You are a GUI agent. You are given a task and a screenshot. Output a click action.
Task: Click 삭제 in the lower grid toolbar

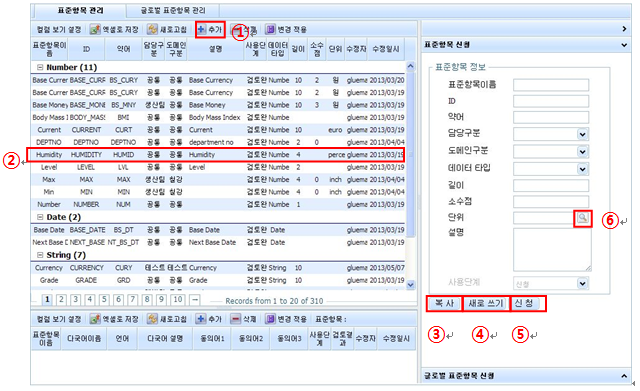click(243, 319)
